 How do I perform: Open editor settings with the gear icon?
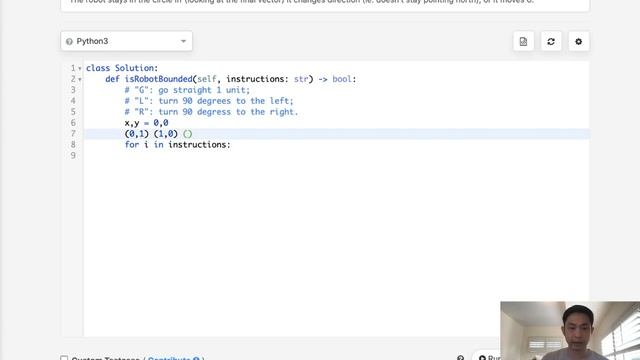(x=578, y=42)
